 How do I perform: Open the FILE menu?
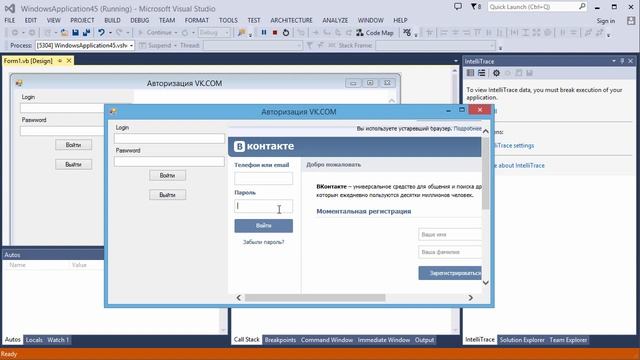pyautogui.click(x=9, y=20)
